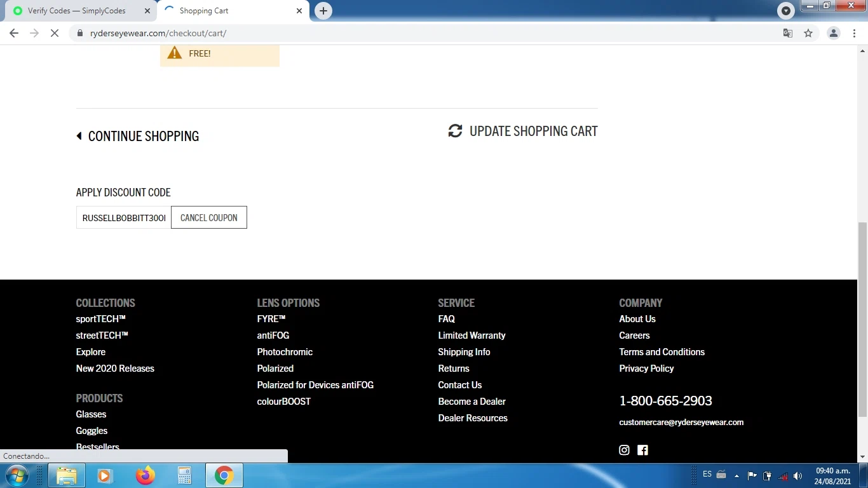
Task: Open Firefox from the taskbar
Action: [x=145, y=475]
